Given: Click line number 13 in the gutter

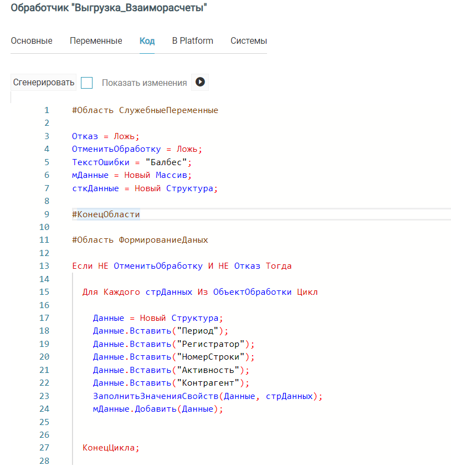Looking at the screenshot, I should point(44,266).
